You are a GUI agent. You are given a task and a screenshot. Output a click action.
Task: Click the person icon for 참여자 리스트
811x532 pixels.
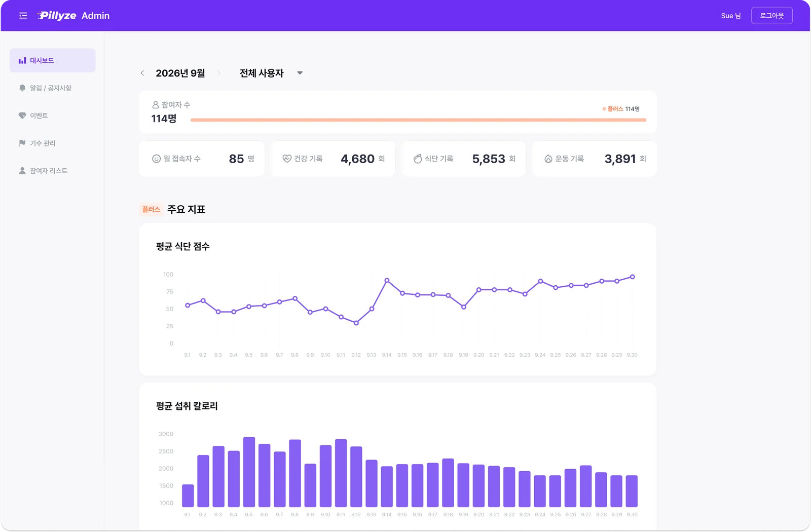[22, 171]
